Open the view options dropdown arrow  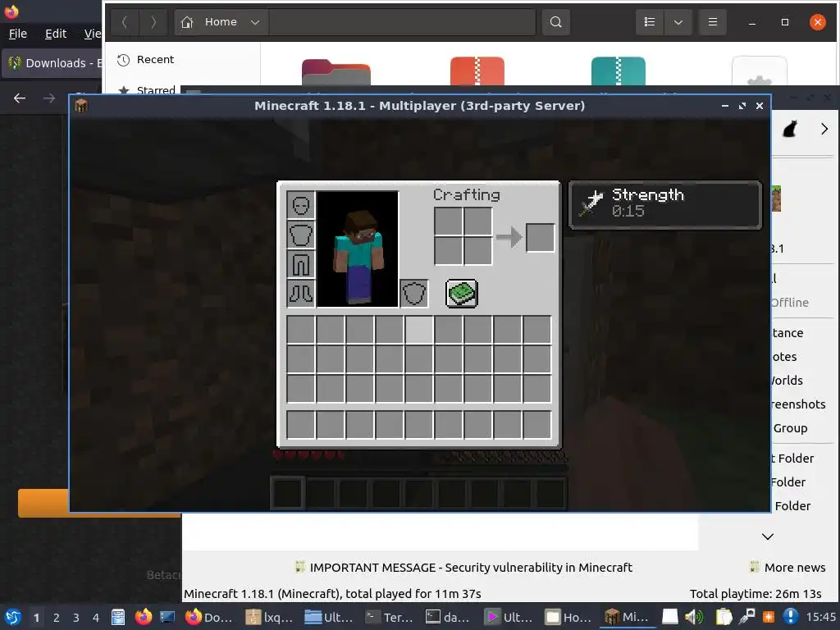(x=678, y=22)
